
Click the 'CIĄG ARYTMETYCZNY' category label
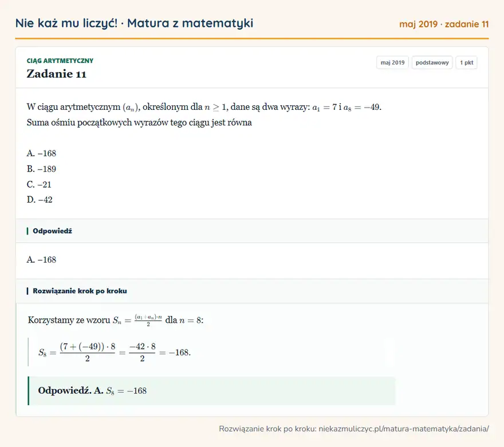point(60,61)
